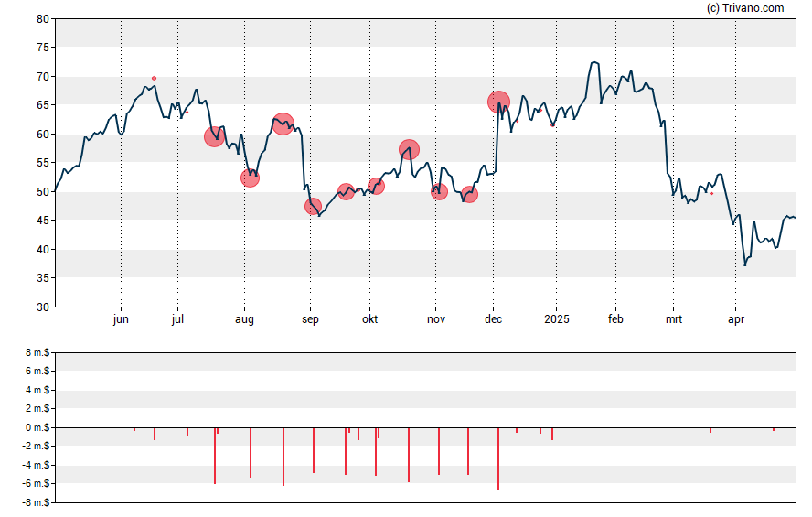Click the 'nov' x-axis label
This screenshot has width=812, height=517.
click(436, 319)
